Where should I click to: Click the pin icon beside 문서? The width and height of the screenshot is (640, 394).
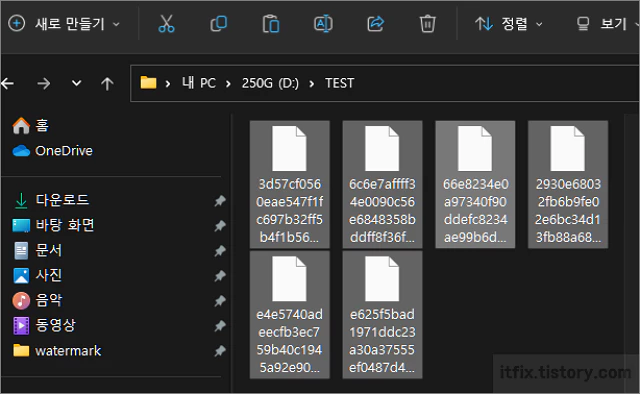[220, 251]
